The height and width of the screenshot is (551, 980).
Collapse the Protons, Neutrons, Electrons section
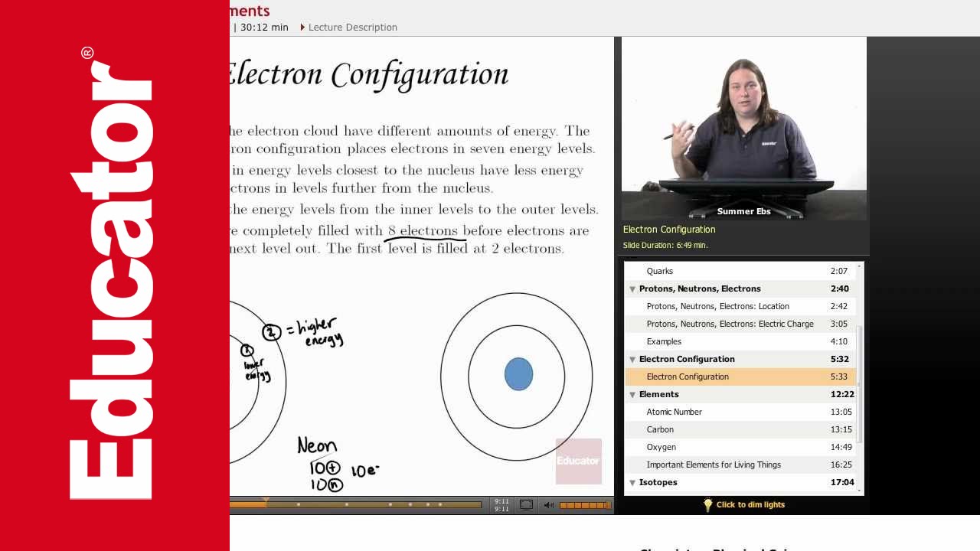(x=632, y=289)
